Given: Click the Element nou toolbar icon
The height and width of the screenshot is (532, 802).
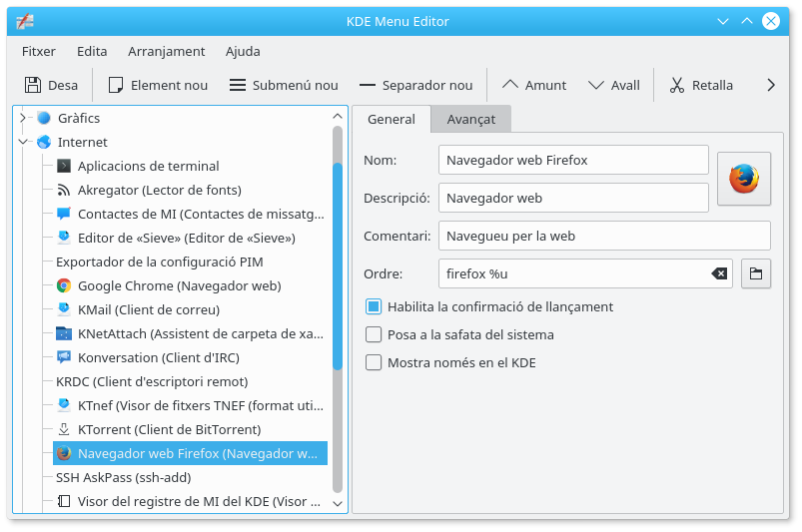Looking at the screenshot, I should click(116, 85).
